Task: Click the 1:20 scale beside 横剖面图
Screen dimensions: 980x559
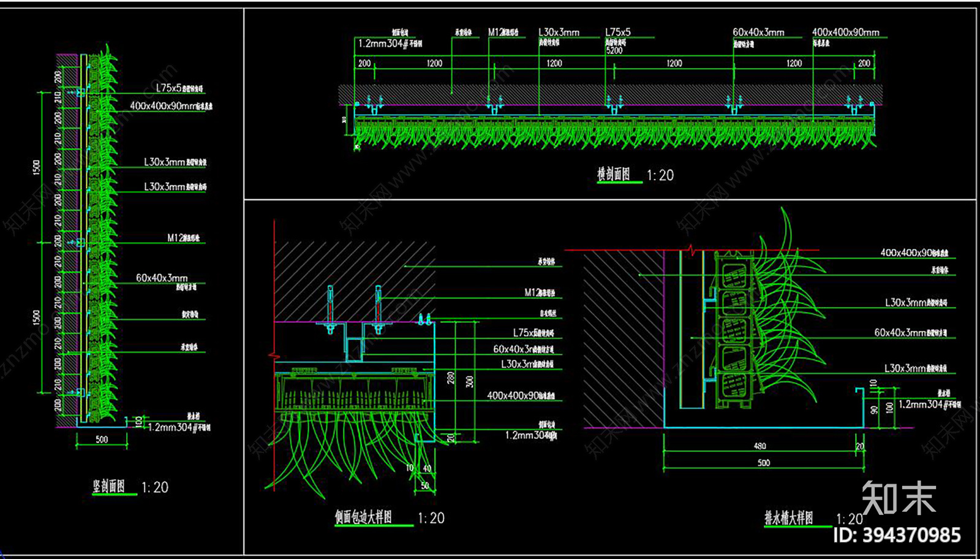Action: point(660,175)
